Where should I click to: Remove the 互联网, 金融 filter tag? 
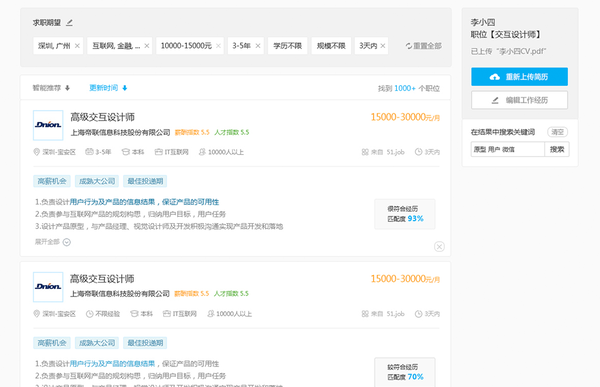click(x=147, y=46)
